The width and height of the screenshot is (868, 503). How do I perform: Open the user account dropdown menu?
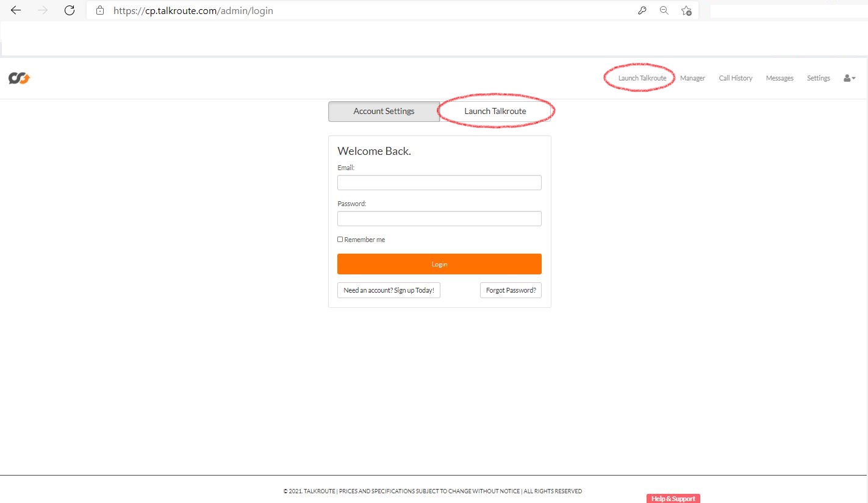tap(849, 78)
